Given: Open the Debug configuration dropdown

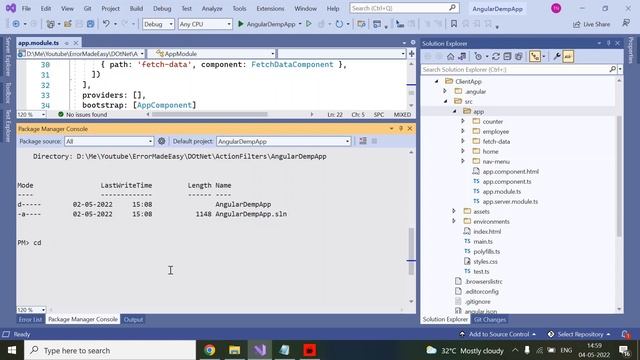Looking at the screenshot, I should pyautogui.click(x=158, y=24).
